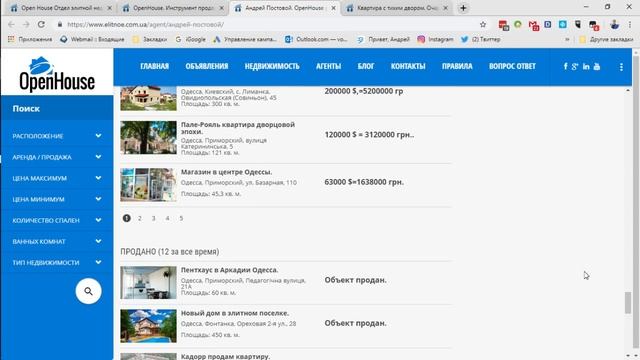The image size is (640, 360).
Task: Go forward with browser forward arrow
Action: (x=26, y=24)
